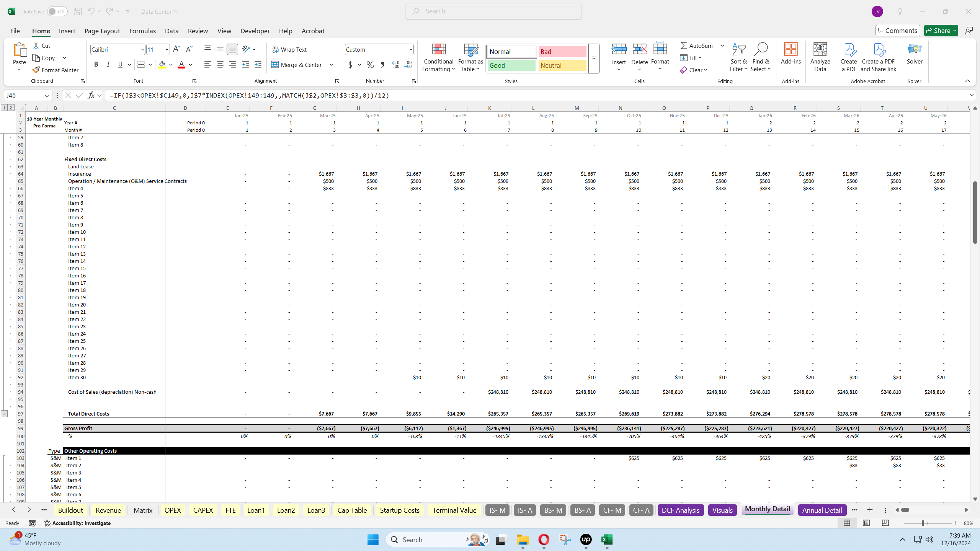Add a new sheet with plus button

(870, 510)
